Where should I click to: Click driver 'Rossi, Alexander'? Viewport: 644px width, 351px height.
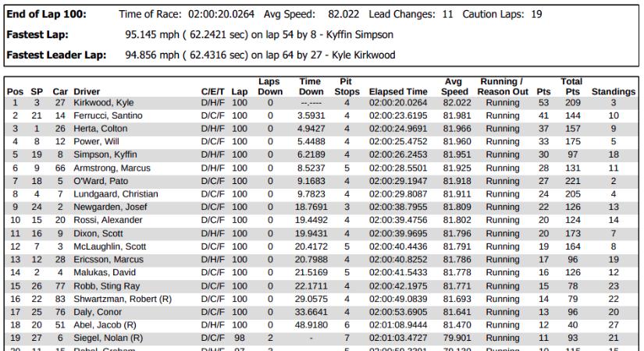pyautogui.click(x=108, y=220)
